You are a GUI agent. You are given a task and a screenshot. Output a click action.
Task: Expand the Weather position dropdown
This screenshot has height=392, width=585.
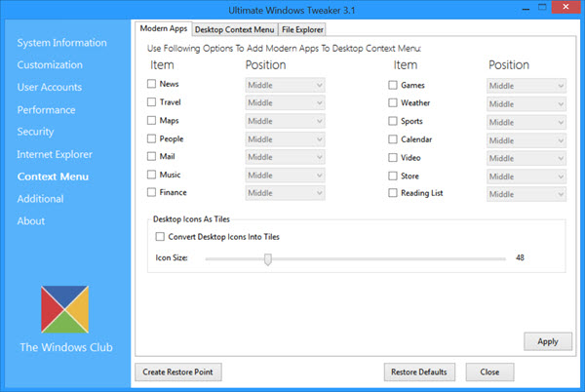click(526, 104)
